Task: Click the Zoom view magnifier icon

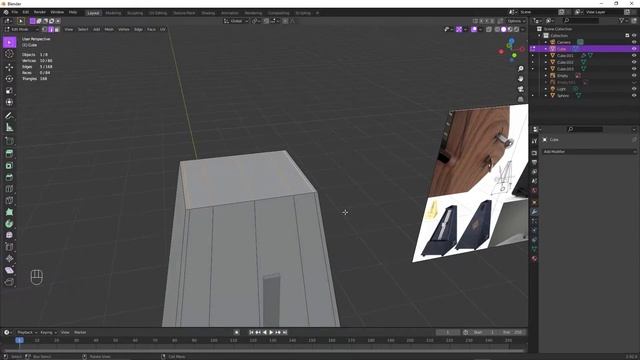Action: pos(520,69)
